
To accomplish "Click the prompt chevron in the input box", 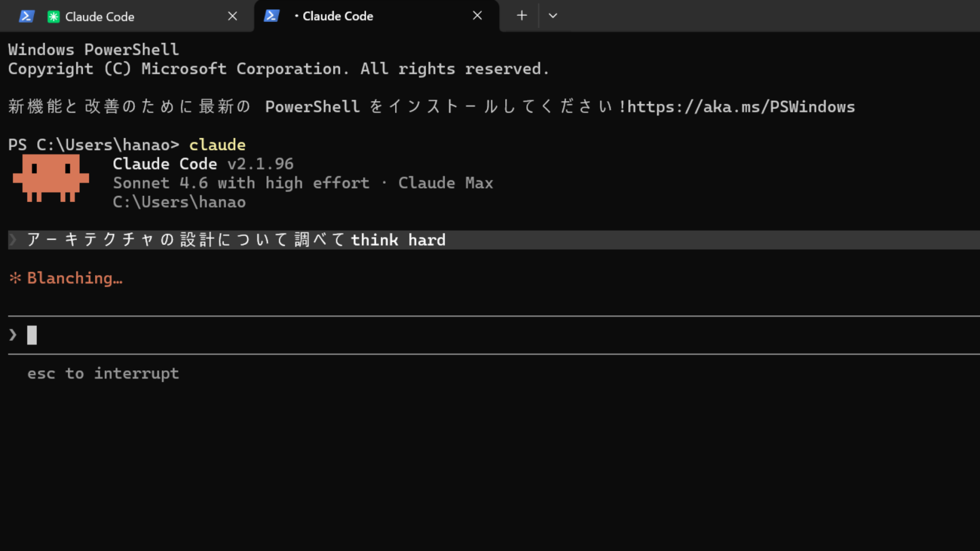I will tap(12, 335).
